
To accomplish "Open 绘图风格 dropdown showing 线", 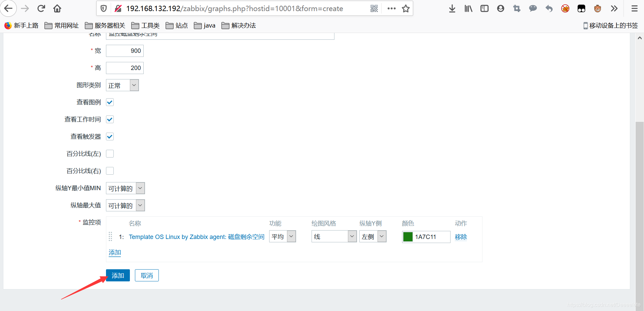I will (x=334, y=236).
